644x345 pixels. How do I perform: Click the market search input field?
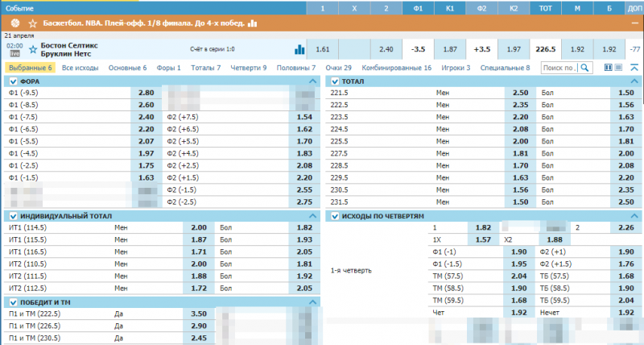[559, 69]
